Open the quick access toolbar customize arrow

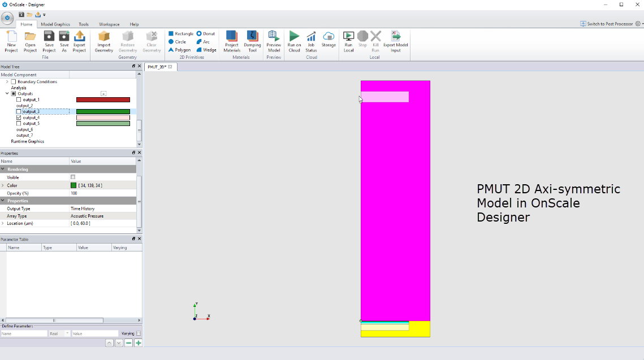click(44, 15)
